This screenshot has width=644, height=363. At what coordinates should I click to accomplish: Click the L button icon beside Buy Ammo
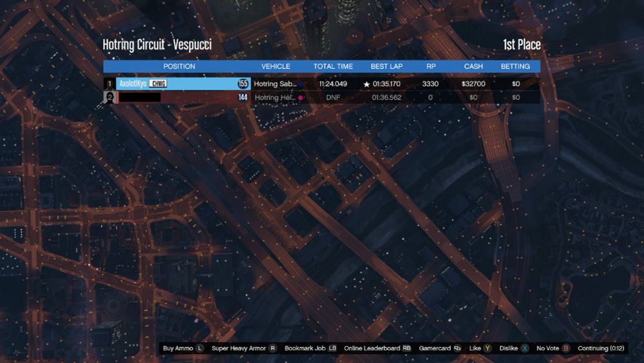[200, 348]
